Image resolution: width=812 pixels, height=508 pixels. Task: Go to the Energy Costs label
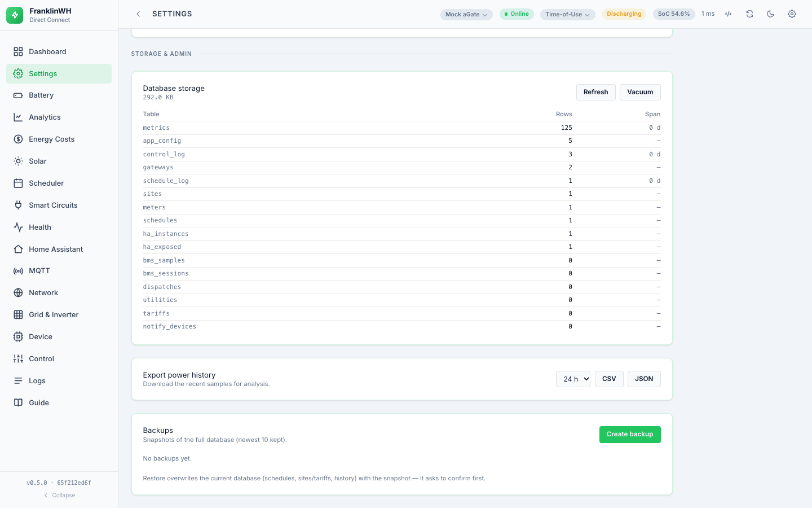[51, 139]
